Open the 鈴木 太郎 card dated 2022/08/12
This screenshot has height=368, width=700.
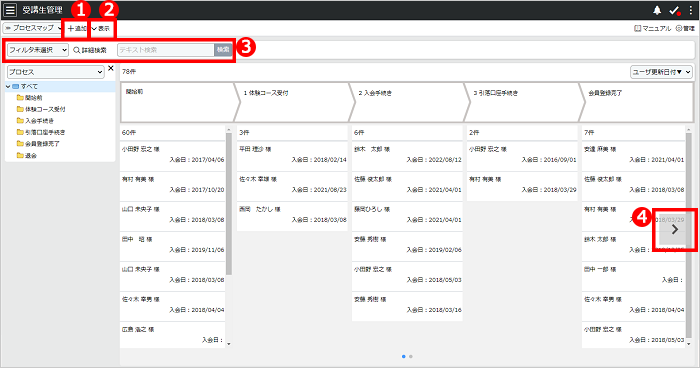click(407, 155)
